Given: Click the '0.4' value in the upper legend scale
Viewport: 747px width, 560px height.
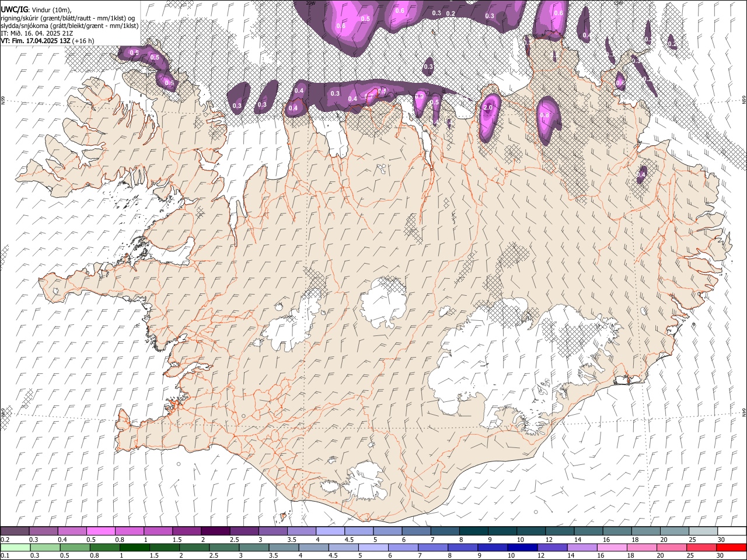Looking at the screenshot, I should tap(62, 540).
